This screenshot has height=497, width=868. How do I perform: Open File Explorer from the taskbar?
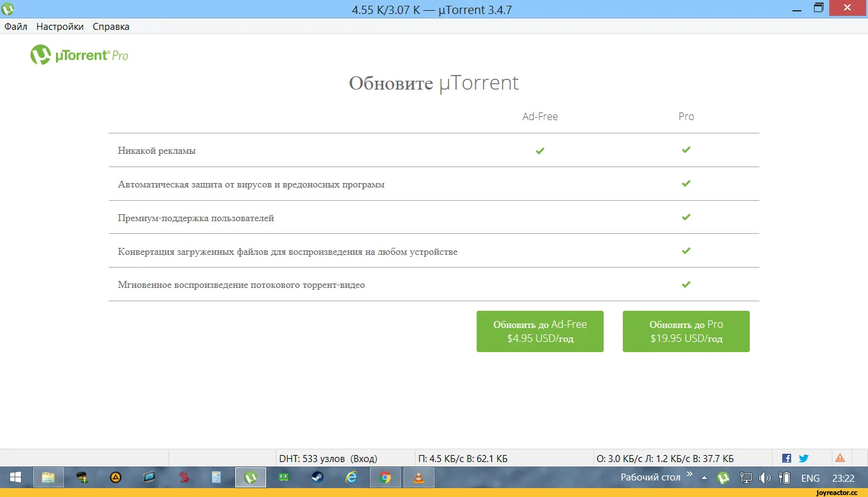[48, 477]
